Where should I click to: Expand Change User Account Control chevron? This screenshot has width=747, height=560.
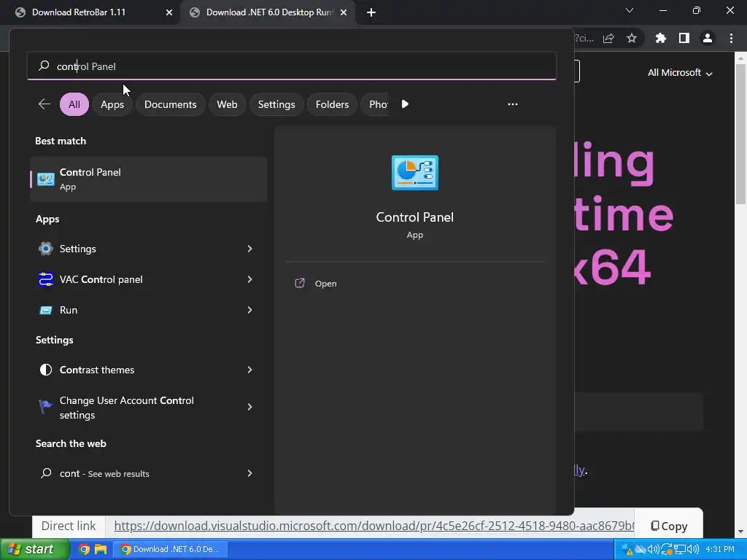(249, 407)
